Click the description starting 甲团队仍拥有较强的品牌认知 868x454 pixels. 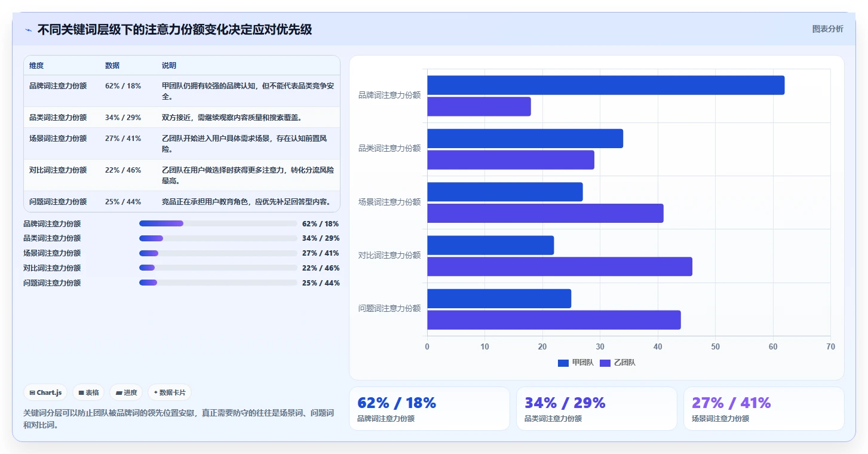248,91
